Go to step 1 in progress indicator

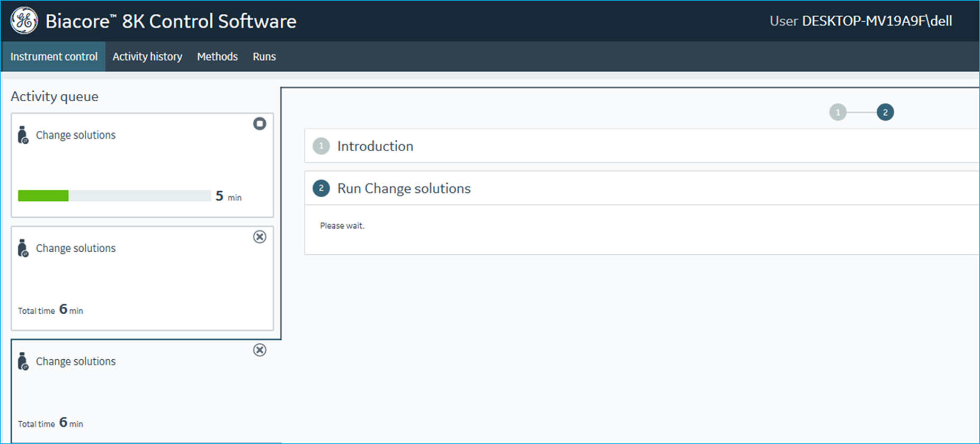click(838, 112)
